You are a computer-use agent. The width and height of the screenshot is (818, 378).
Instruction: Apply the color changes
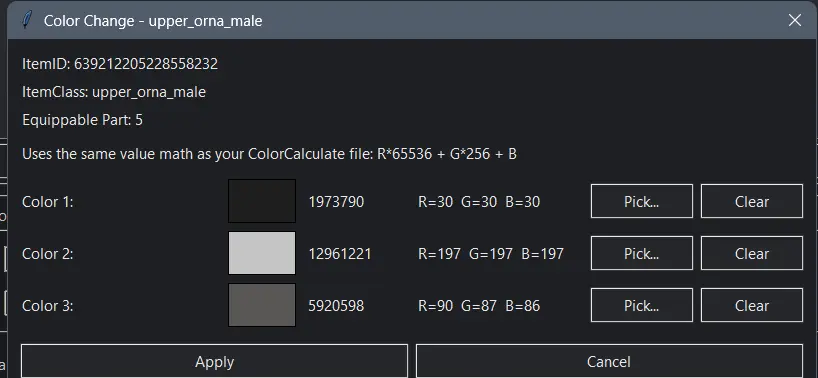[214, 361]
